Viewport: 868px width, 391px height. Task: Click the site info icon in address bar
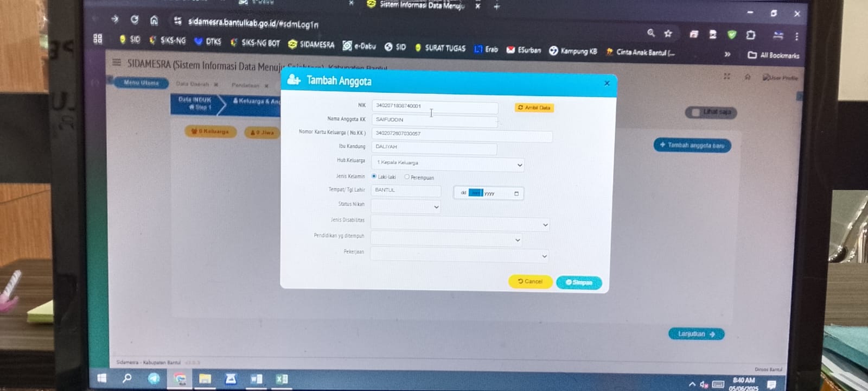point(177,21)
